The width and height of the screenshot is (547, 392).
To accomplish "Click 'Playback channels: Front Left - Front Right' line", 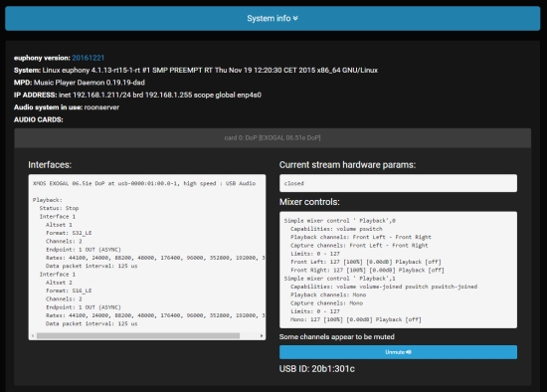I will (361, 237).
